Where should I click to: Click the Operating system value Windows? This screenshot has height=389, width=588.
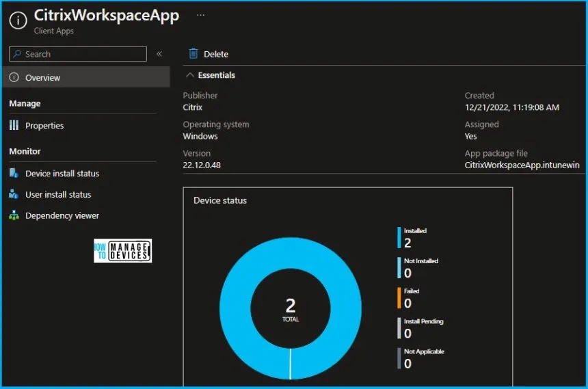200,136
